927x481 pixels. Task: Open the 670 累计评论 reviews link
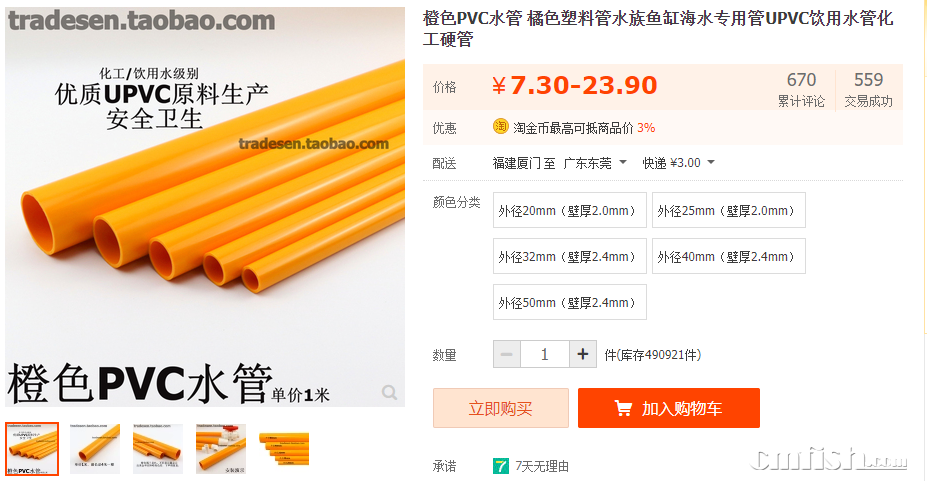(801, 89)
